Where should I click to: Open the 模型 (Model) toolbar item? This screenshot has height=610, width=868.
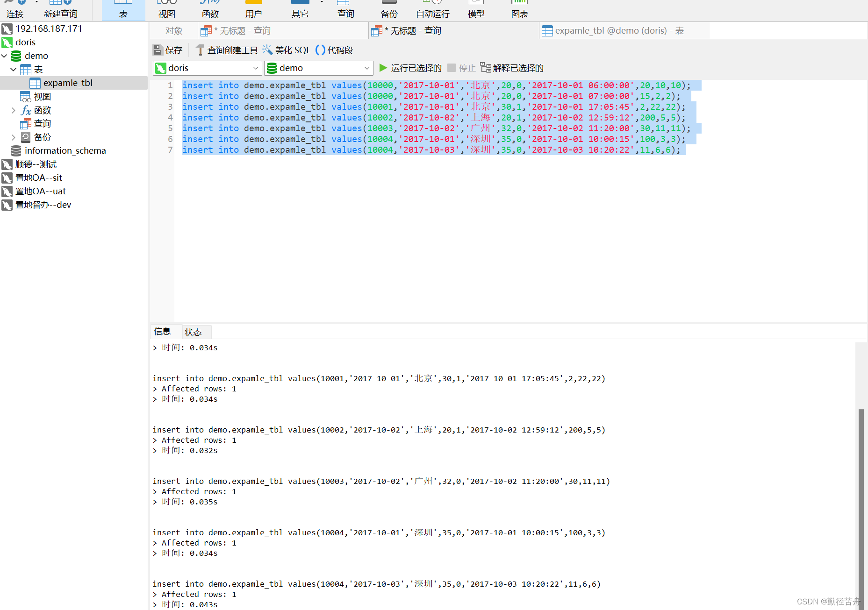click(476, 10)
